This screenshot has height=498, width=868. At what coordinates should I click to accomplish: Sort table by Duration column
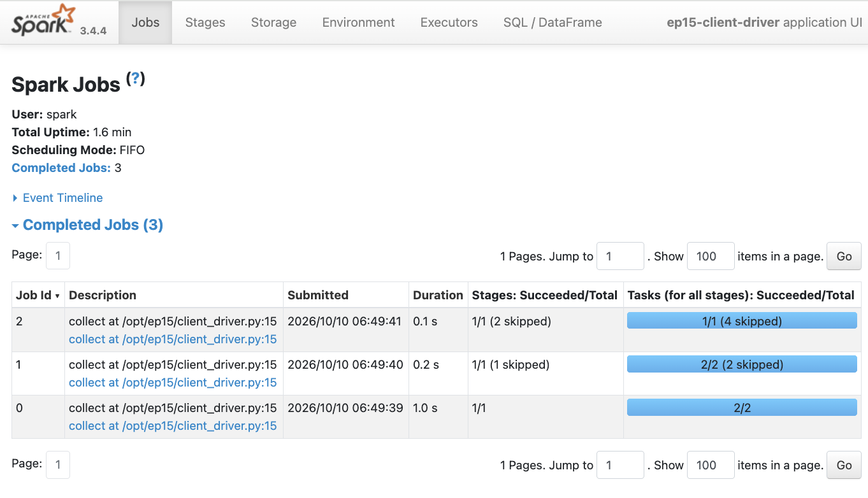[438, 295]
